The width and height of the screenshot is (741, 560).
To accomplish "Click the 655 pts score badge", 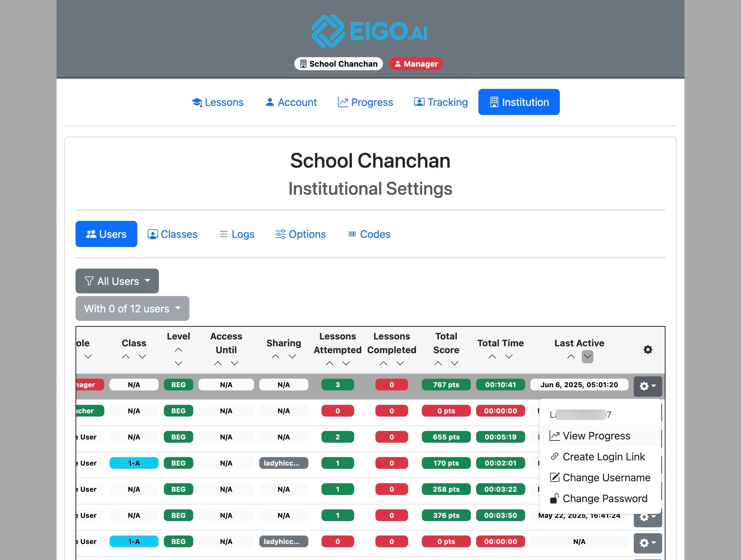I will [x=446, y=437].
